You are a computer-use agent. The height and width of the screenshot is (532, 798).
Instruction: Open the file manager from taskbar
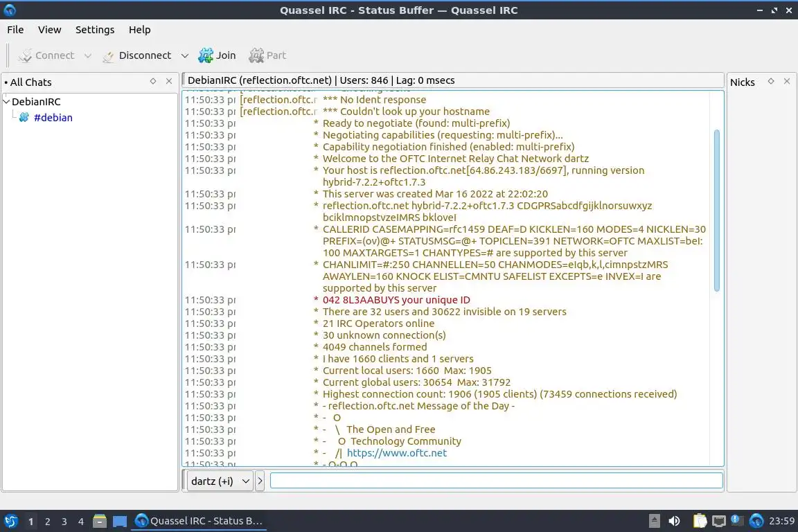100,521
